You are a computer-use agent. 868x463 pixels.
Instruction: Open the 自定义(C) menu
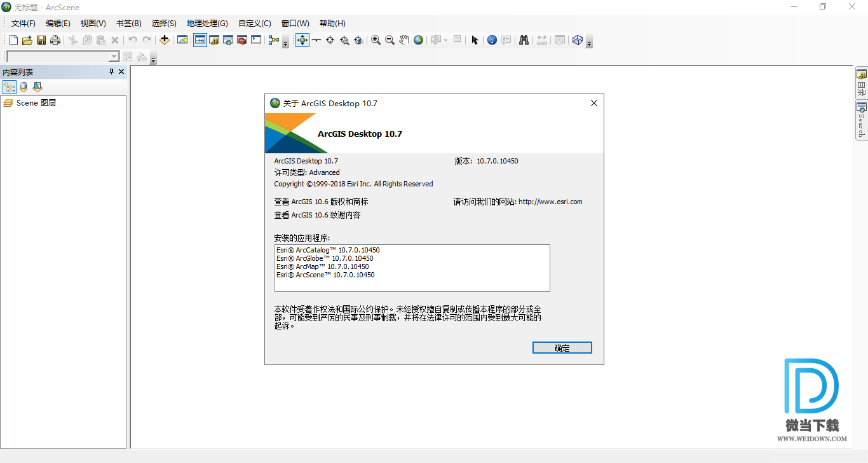[x=255, y=24]
